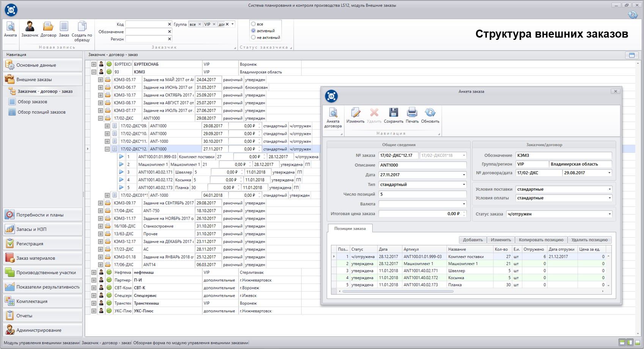Click the LS logo in the order dialog
This screenshot has width=644, height=349.
point(332,96)
